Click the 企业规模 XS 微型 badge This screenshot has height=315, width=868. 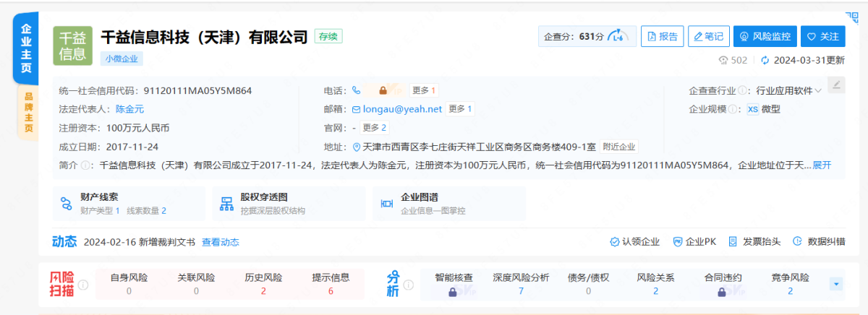pyautogui.click(x=763, y=110)
